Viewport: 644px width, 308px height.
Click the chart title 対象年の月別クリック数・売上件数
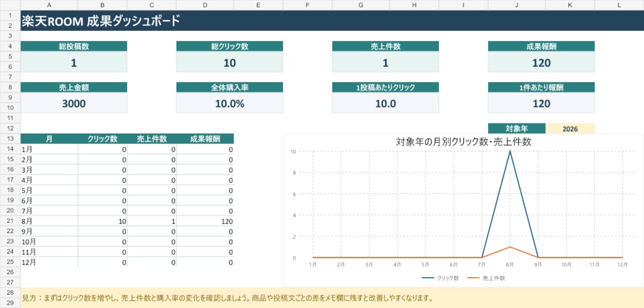(464, 142)
